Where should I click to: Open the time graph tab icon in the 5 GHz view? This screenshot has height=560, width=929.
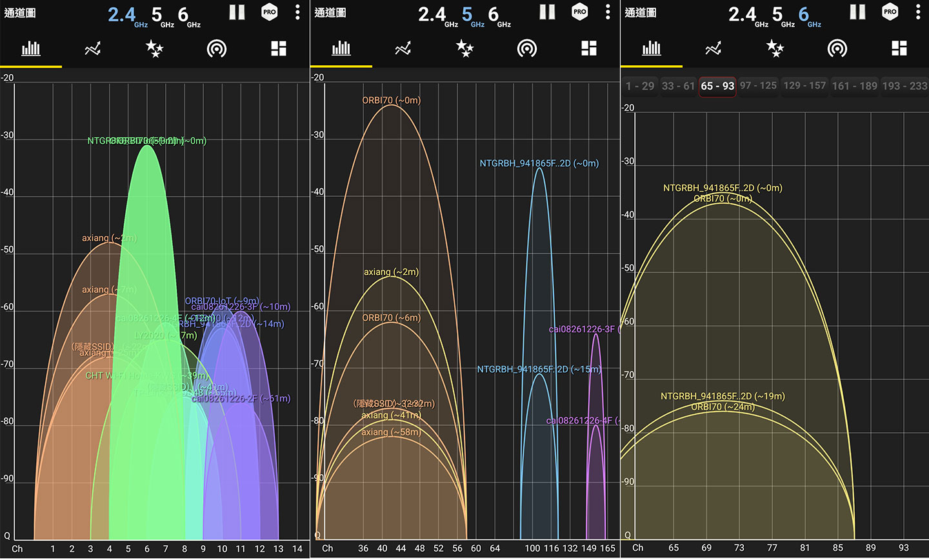point(403,48)
